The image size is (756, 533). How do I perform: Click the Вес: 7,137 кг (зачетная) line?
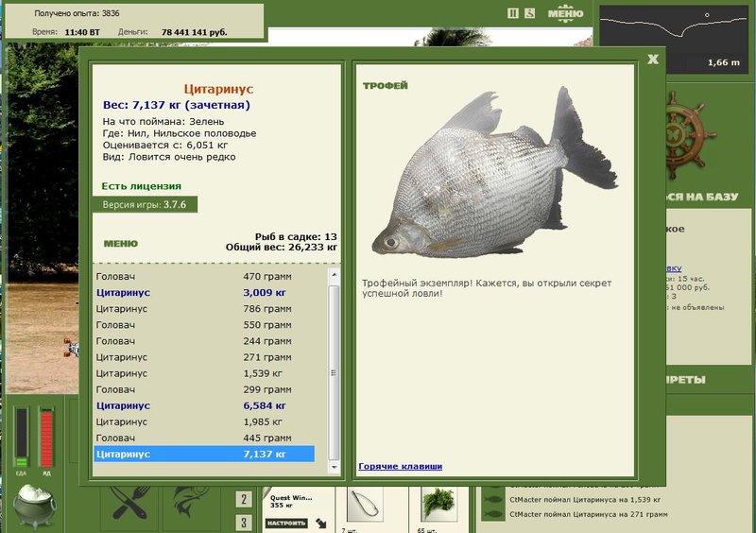click(x=177, y=105)
